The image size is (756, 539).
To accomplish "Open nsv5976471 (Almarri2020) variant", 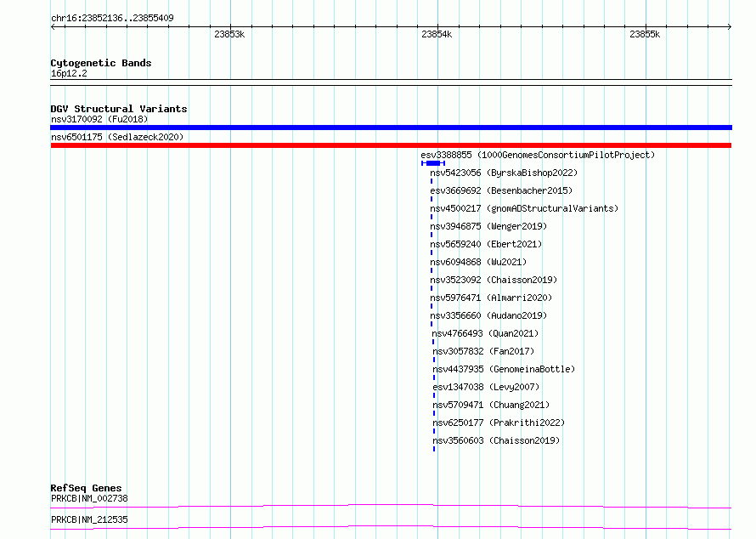I will 491,298.
